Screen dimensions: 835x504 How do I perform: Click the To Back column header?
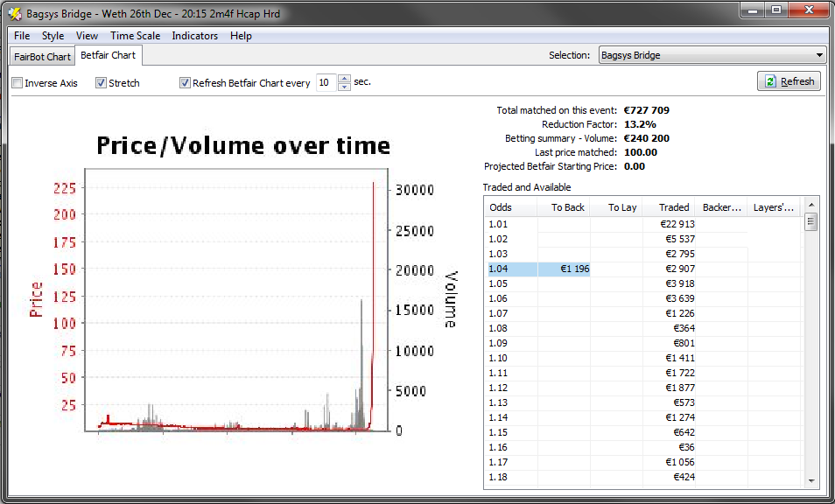pyautogui.click(x=564, y=207)
